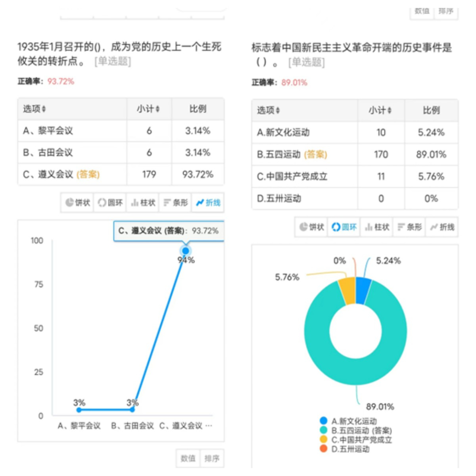Select line (折线) chart for left question
The height and width of the screenshot is (476, 476).
(x=208, y=203)
